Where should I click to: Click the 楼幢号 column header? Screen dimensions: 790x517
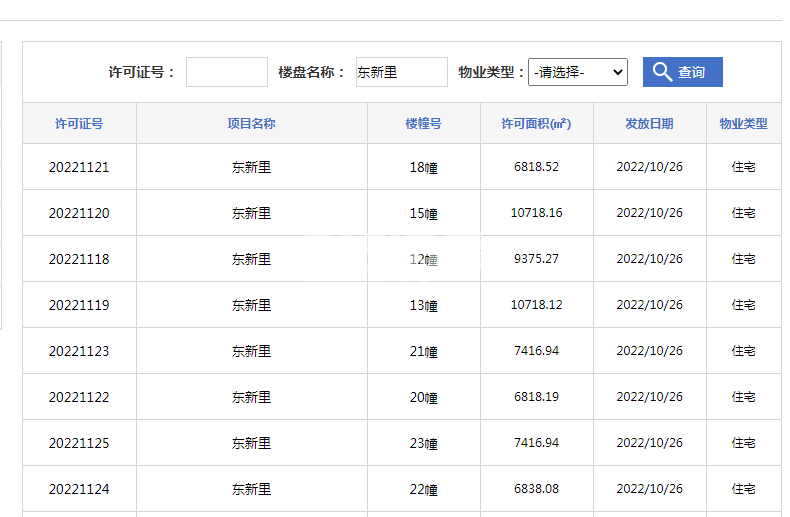click(x=423, y=123)
